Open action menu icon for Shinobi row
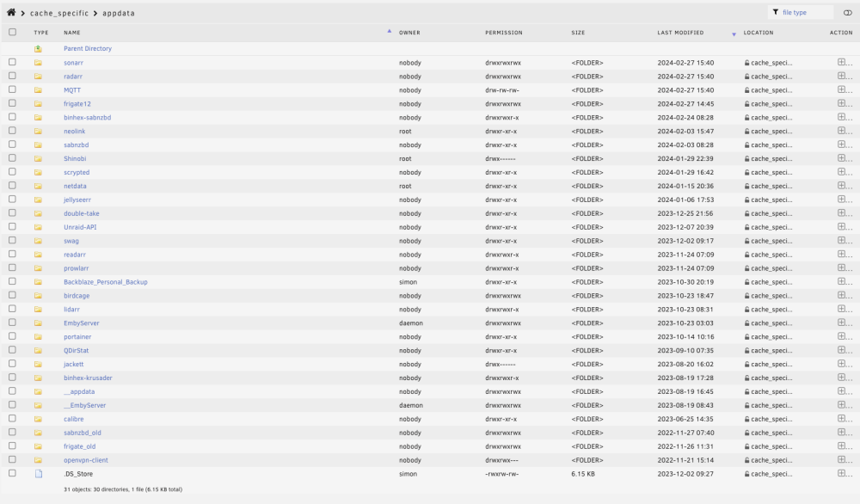Screen dimensions: 860x504 click(x=841, y=158)
